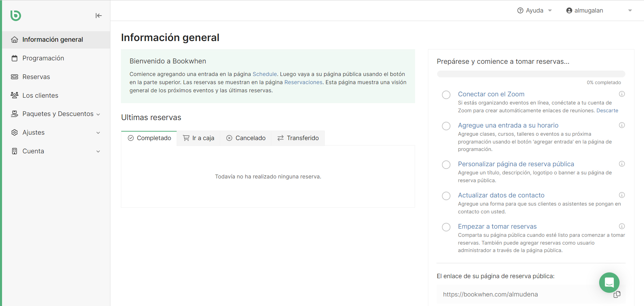Expand the Ajustes menu chevron
644x306 pixels.
pyautogui.click(x=98, y=133)
